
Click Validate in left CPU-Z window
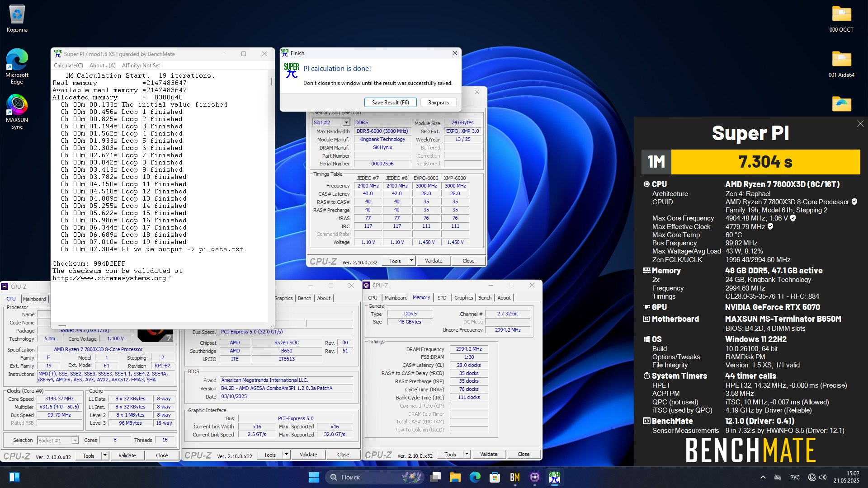tap(127, 455)
